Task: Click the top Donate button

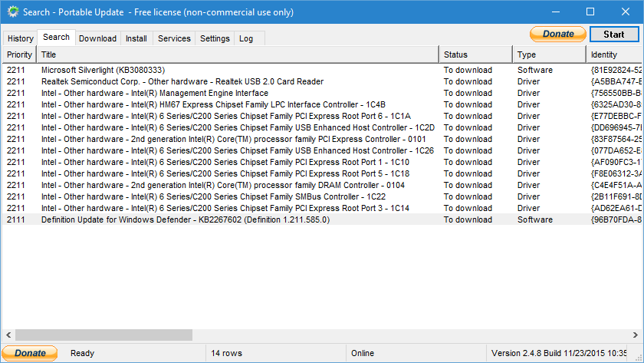Action: tap(557, 35)
